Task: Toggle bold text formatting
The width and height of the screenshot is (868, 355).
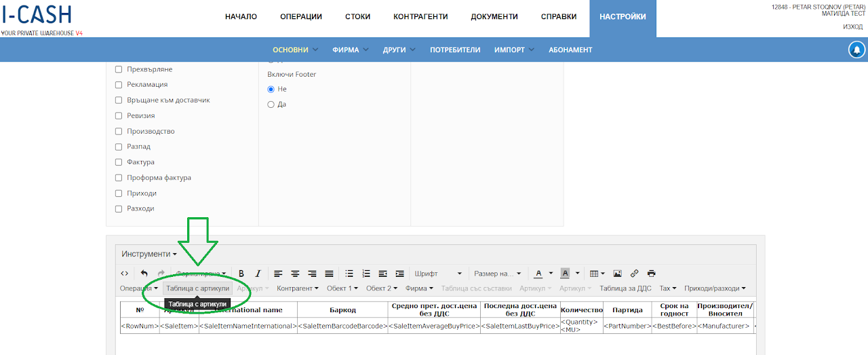Action: 241,274
